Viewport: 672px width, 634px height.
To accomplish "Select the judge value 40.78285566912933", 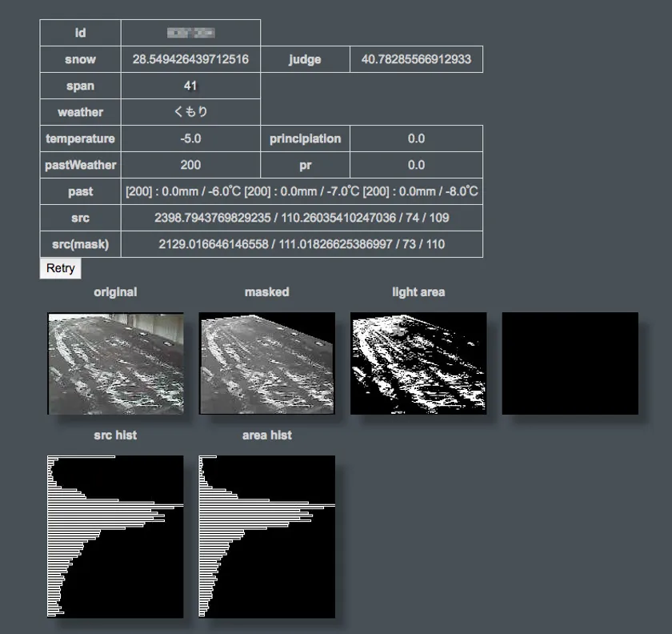I will pyautogui.click(x=416, y=59).
